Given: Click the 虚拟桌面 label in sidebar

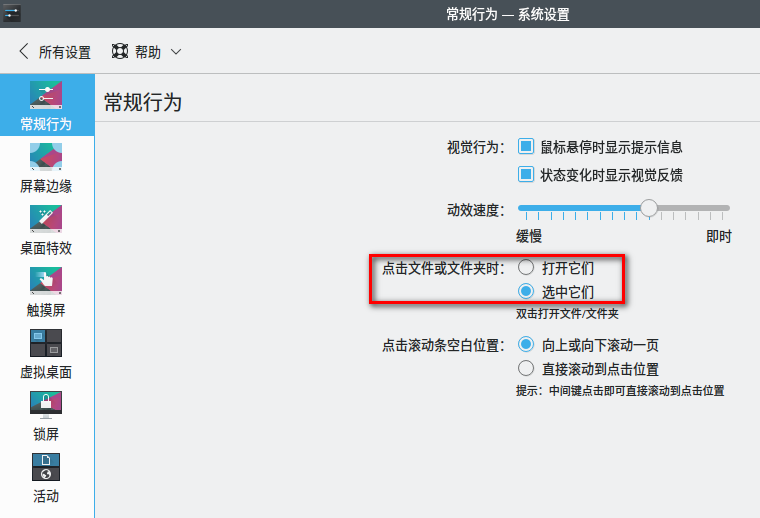Looking at the screenshot, I should click(x=46, y=372).
